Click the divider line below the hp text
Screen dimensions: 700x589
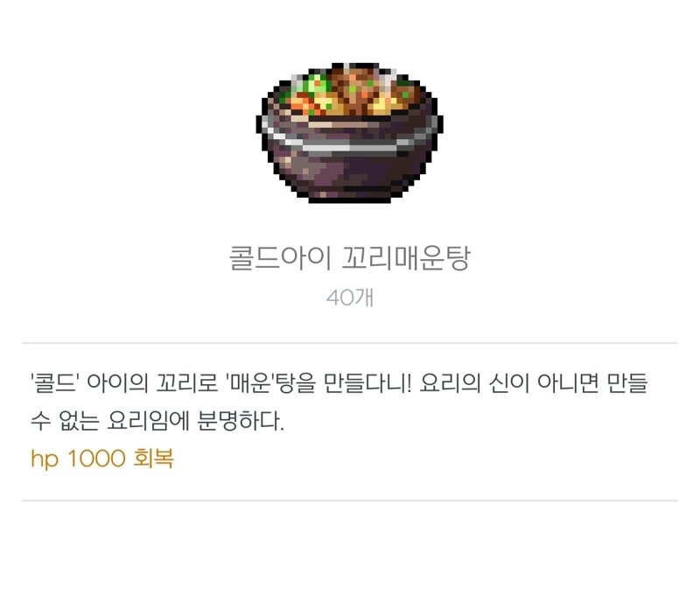coord(349,501)
